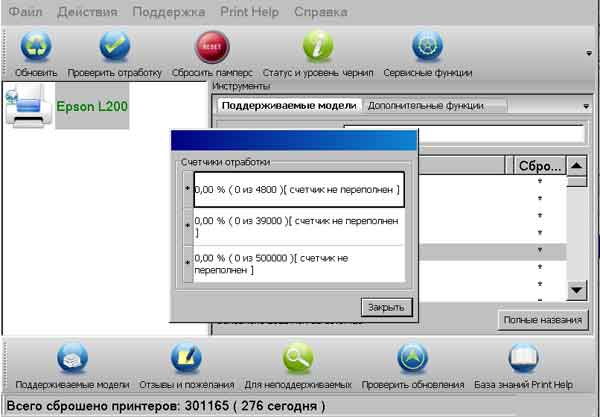The height and width of the screenshot is (417, 600).
Task: Open Отзывы и пожелания feedback icon
Action: (186, 359)
